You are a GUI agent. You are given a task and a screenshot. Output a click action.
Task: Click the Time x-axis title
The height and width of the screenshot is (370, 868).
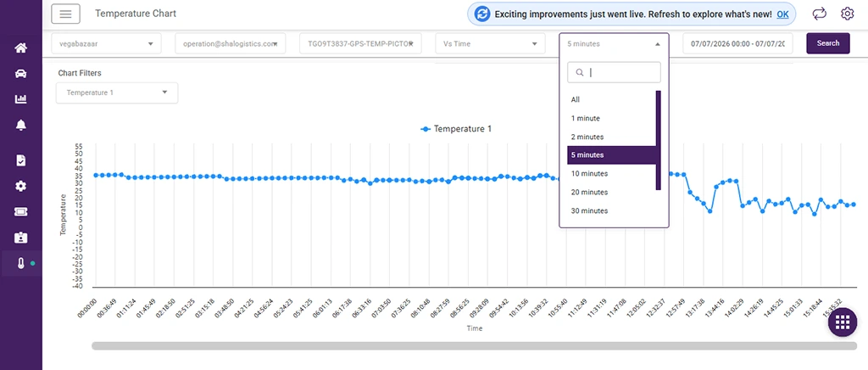(x=475, y=328)
